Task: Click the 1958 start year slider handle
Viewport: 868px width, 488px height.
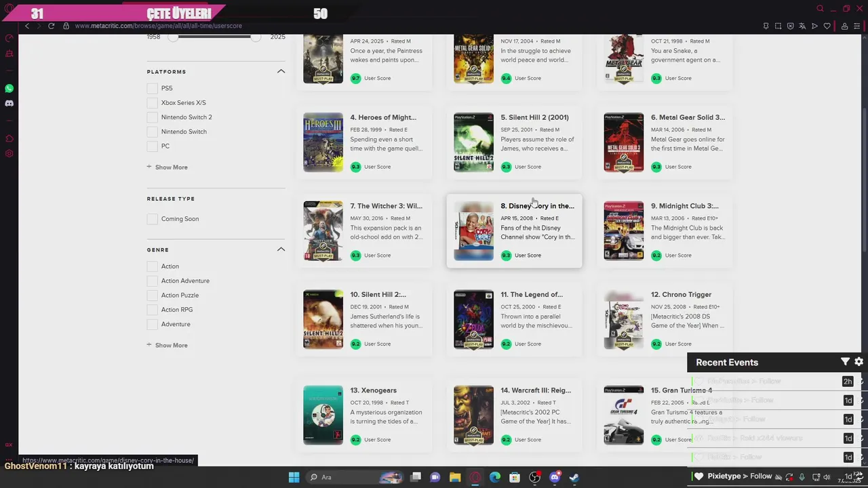Action: pyautogui.click(x=173, y=37)
